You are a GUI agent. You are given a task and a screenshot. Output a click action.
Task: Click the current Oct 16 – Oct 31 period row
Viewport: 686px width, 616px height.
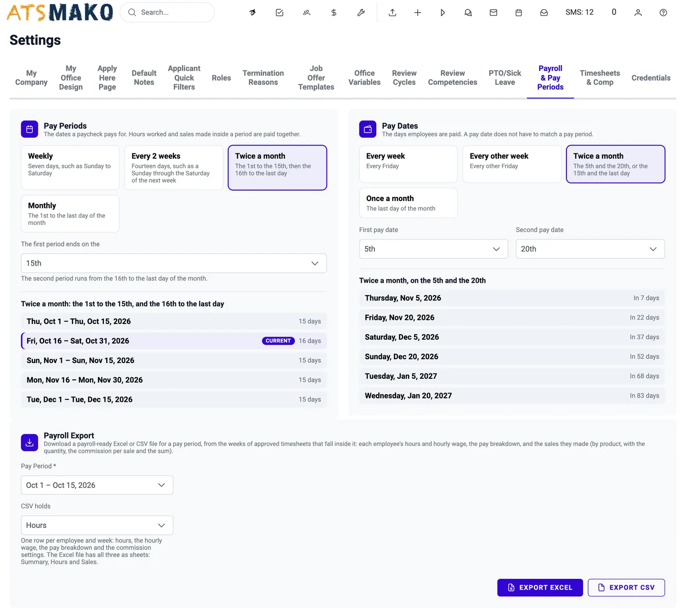[173, 341]
